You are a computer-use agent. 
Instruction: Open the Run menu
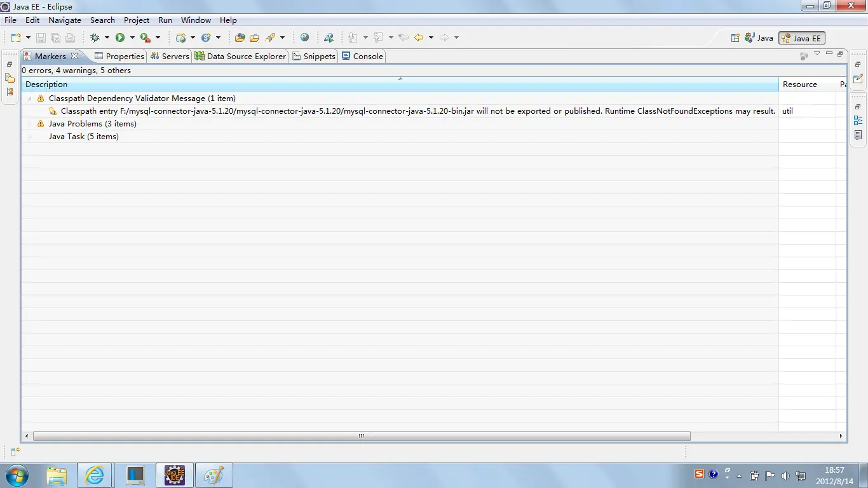pos(165,20)
